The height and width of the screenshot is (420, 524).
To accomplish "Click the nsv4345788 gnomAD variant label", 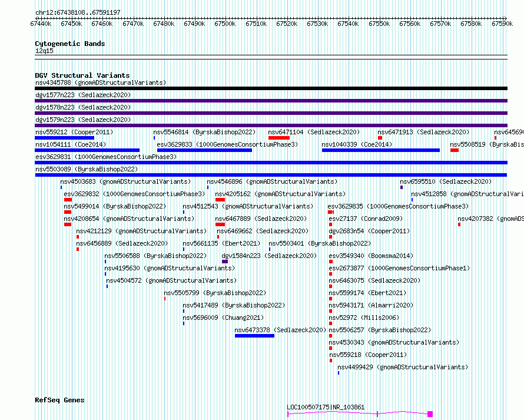I will 101,82.
